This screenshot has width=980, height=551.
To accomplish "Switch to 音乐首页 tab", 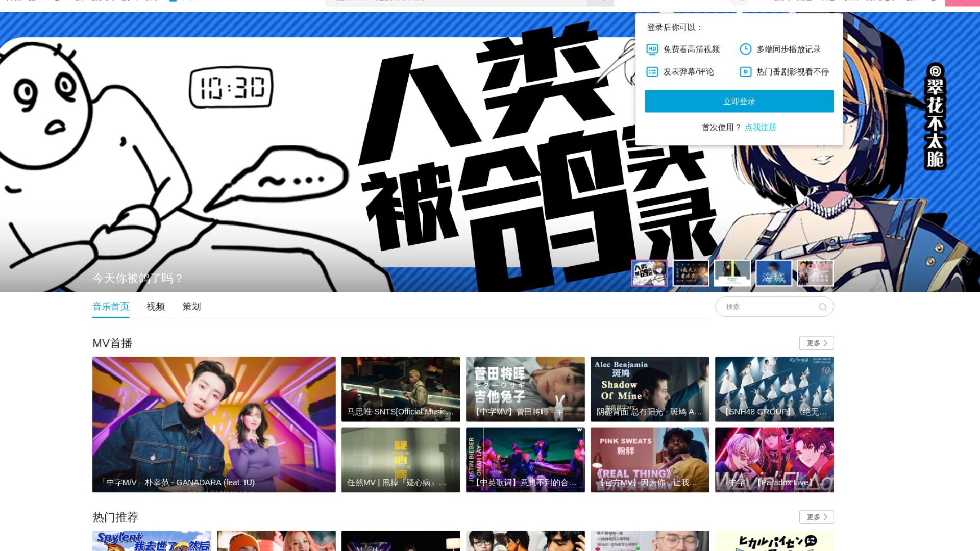I will click(111, 307).
